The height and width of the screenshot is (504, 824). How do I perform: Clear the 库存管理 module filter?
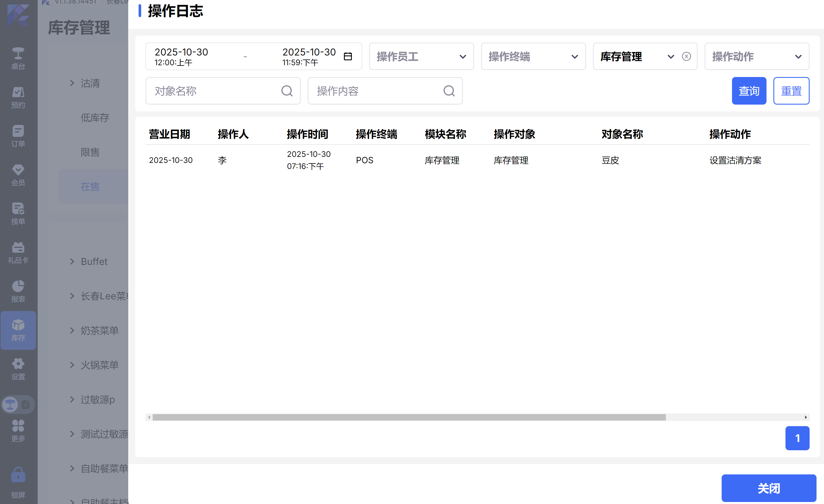pyautogui.click(x=686, y=56)
